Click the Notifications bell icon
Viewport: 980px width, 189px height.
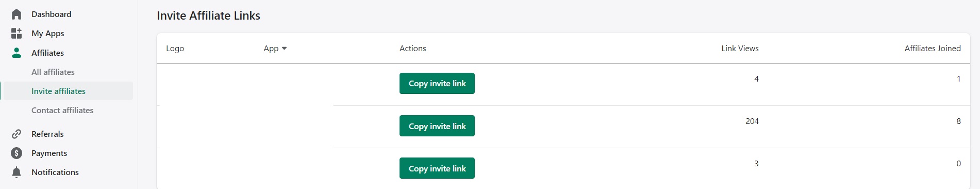16,172
